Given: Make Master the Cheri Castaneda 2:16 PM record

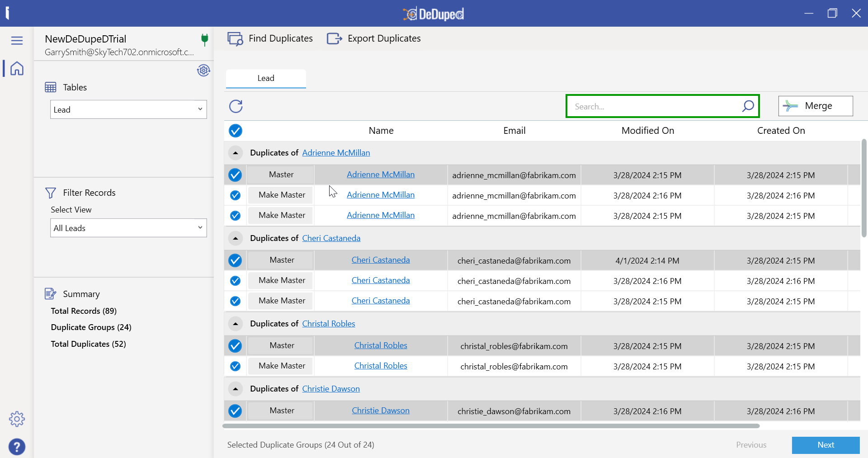Looking at the screenshot, I should point(281,280).
